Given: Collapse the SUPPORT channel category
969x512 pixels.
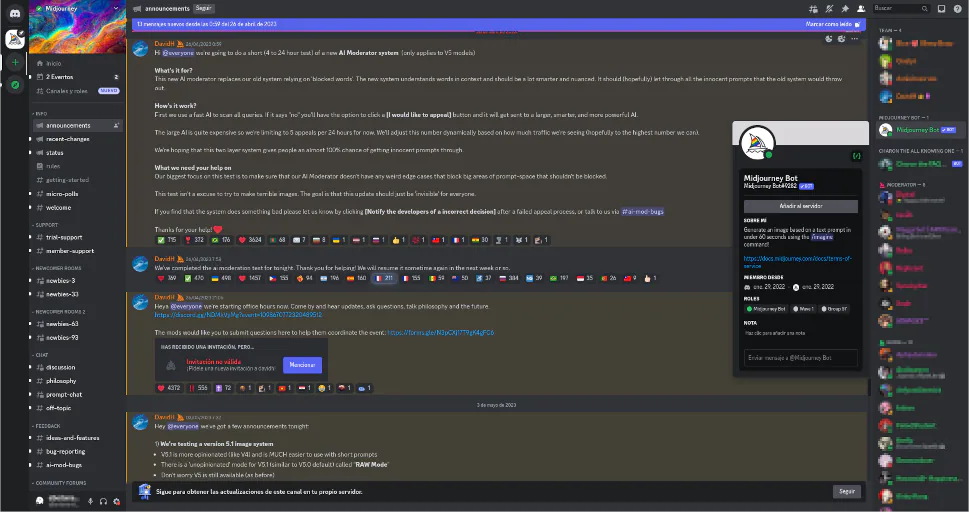Looking at the screenshot, I should (x=45, y=225).
